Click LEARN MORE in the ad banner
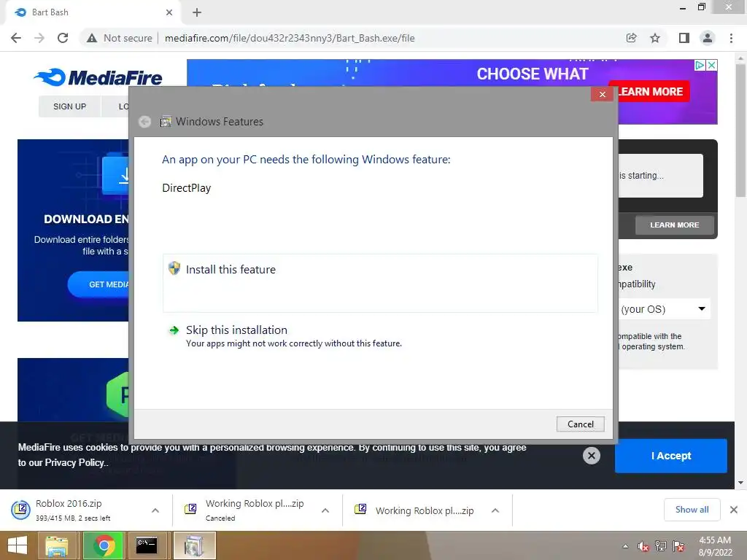Viewport: 747px width, 560px height. (651, 91)
